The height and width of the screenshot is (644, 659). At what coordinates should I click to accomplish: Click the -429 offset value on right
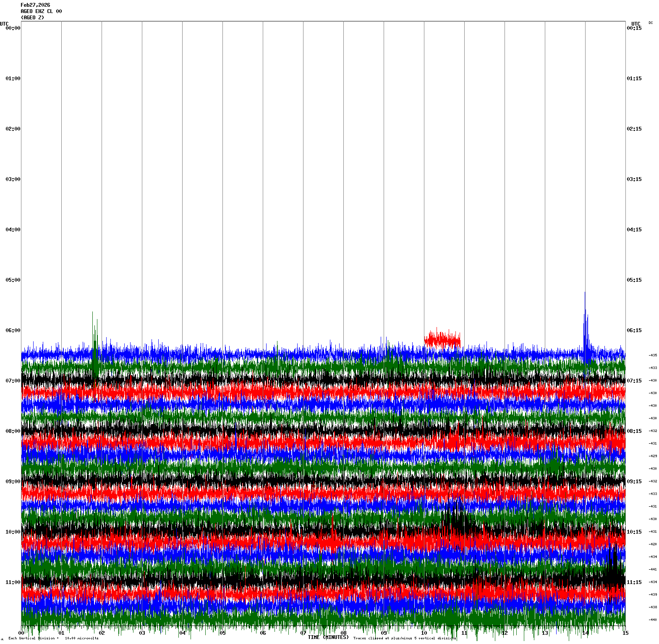coord(653,456)
